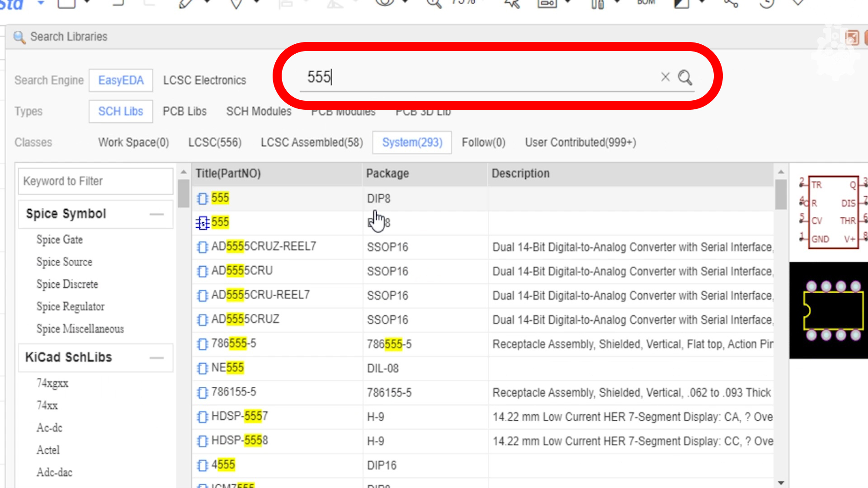
Task: Click the DIP8 footprint preview
Action: 829,310
